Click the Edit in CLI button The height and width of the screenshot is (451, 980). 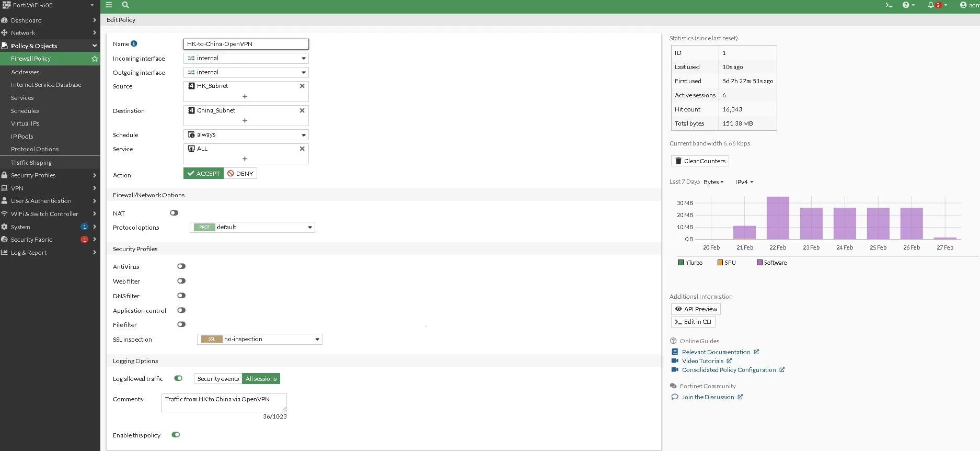tap(693, 322)
